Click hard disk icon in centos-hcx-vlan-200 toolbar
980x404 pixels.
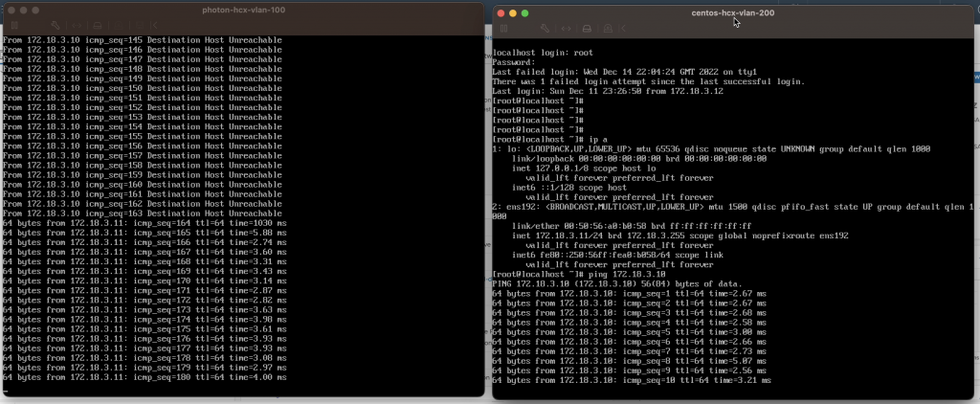pyautogui.click(x=587, y=29)
